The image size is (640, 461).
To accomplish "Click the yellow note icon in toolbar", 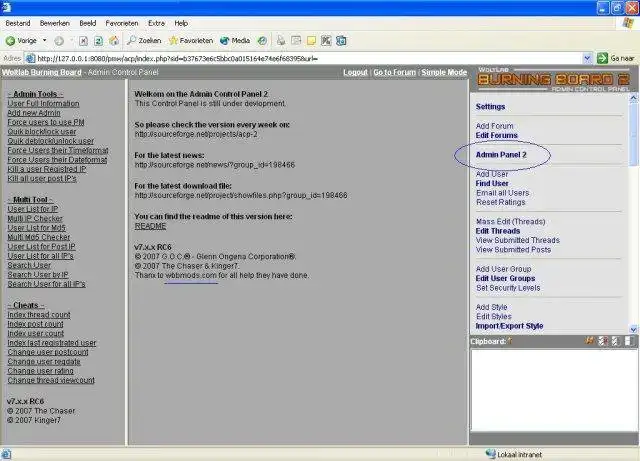I will pyautogui.click(x=311, y=40).
